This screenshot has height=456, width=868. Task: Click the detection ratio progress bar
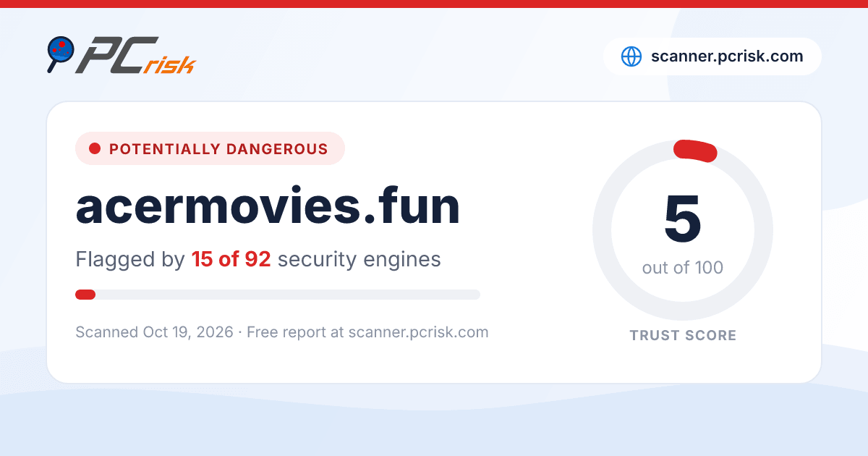point(278,295)
